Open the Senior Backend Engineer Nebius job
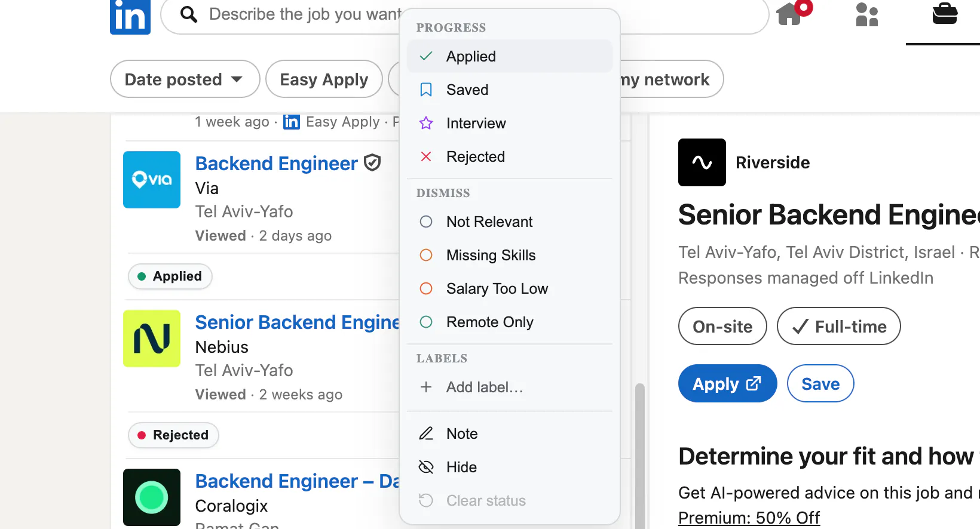Image resolution: width=980 pixels, height=529 pixels. click(298, 322)
